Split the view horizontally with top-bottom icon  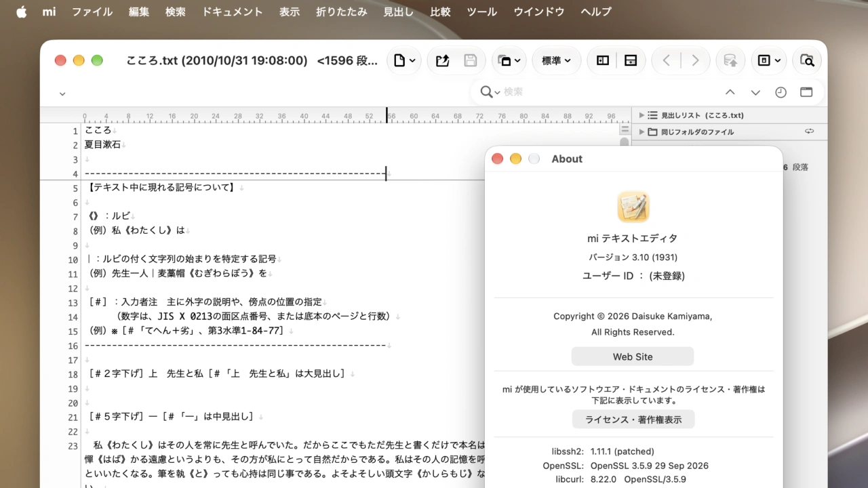pyautogui.click(x=631, y=60)
